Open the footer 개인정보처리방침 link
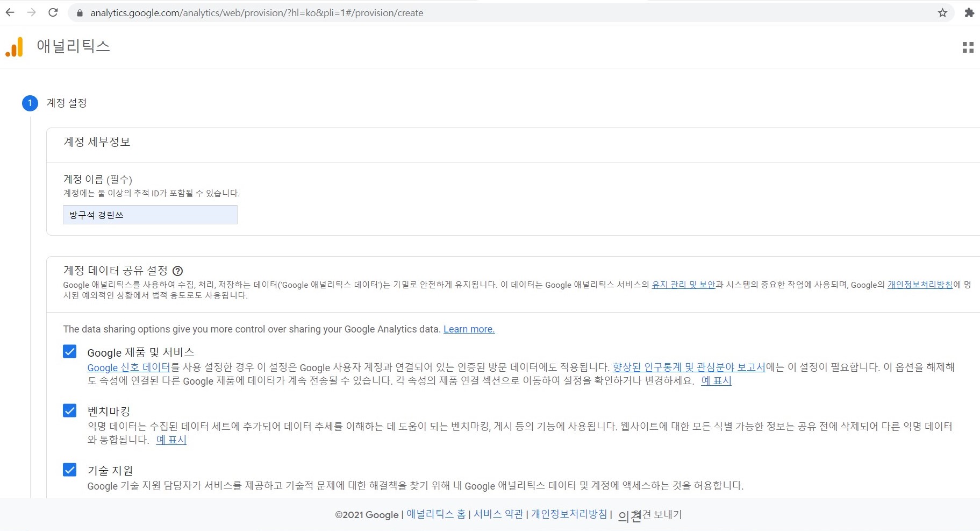The height and width of the screenshot is (531, 980). click(x=569, y=514)
